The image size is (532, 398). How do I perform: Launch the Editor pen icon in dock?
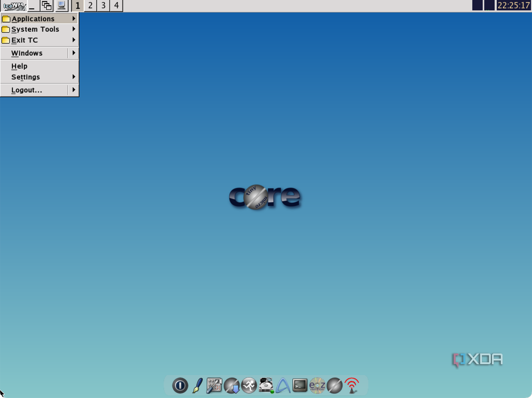[x=198, y=385]
